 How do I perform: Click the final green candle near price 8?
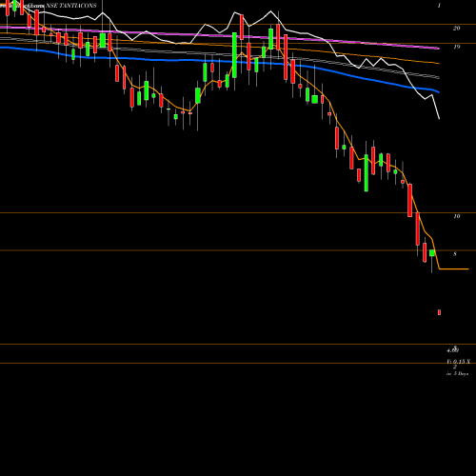(x=432, y=253)
